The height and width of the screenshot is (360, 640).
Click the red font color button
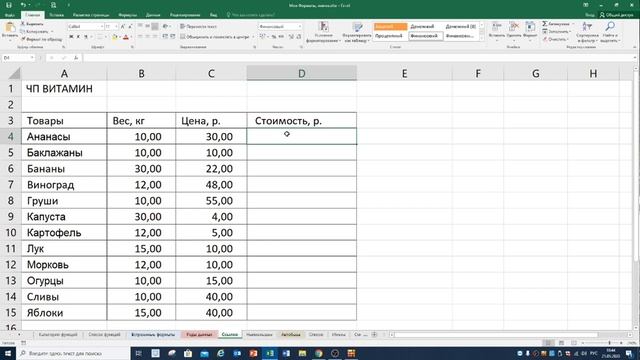coord(126,37)
